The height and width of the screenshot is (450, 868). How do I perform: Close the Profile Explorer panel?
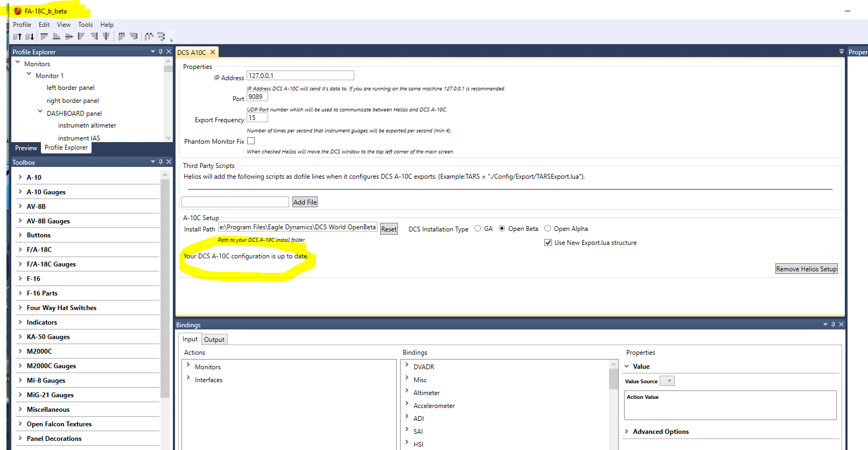pos(169,52)
